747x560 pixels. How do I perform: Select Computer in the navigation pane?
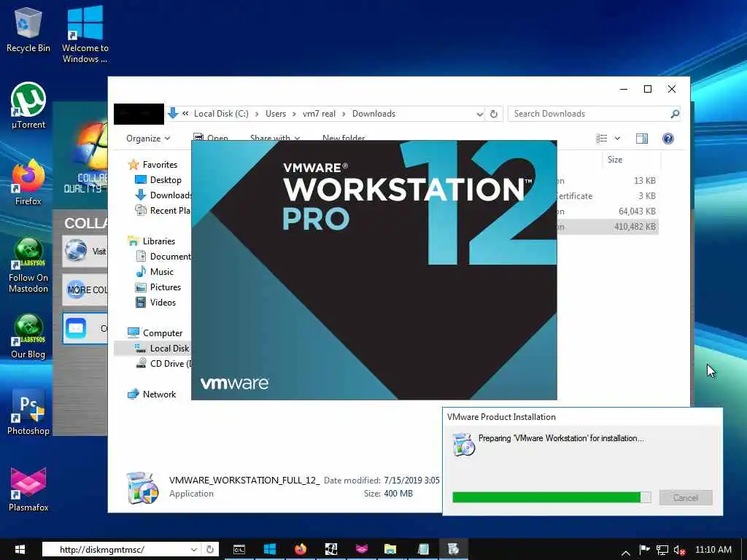coord(155,333)
